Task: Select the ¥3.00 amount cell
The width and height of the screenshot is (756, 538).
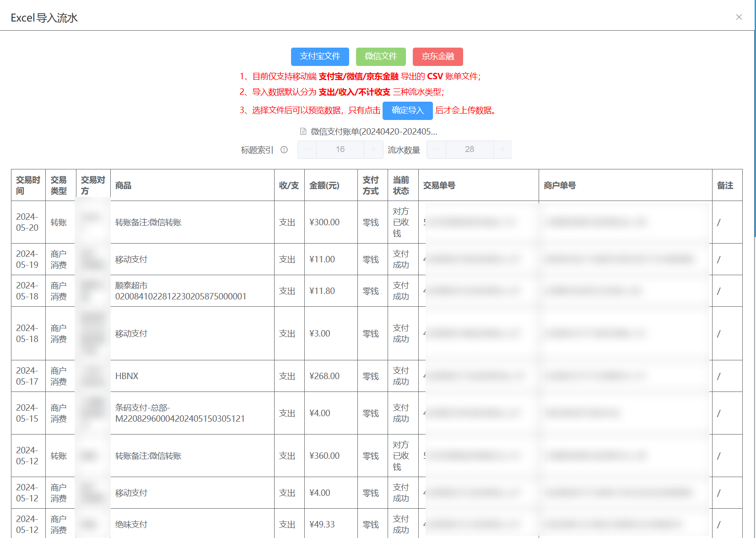Action: (331, 333)
